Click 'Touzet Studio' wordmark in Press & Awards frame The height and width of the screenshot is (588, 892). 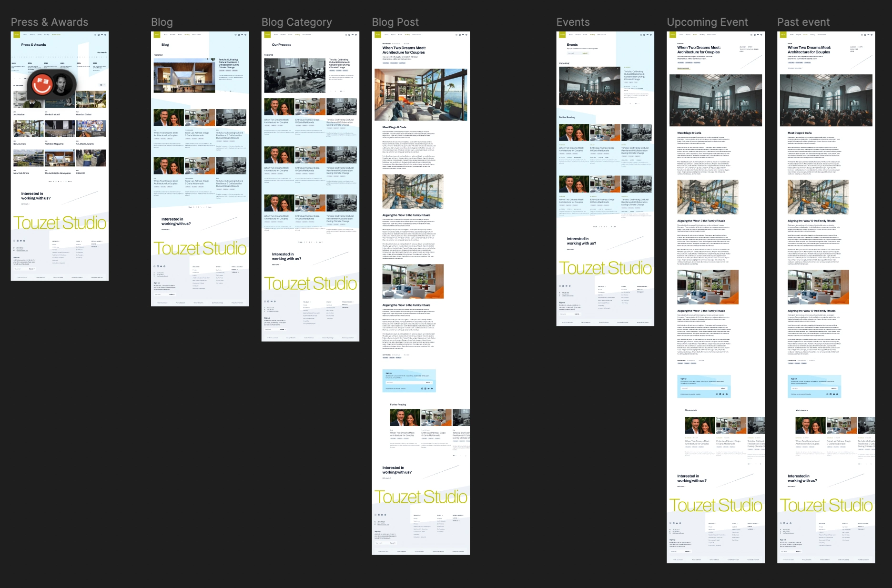60,223
